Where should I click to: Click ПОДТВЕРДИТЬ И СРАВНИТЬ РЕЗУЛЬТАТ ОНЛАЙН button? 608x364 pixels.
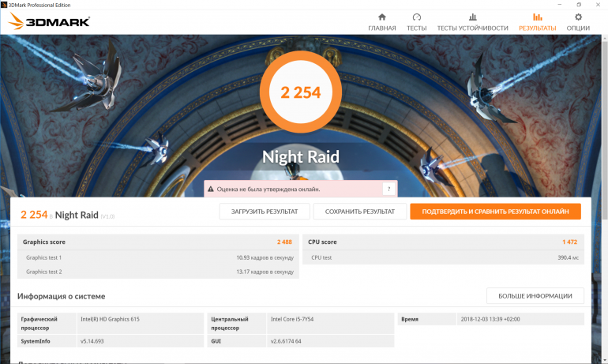point(495,212)
